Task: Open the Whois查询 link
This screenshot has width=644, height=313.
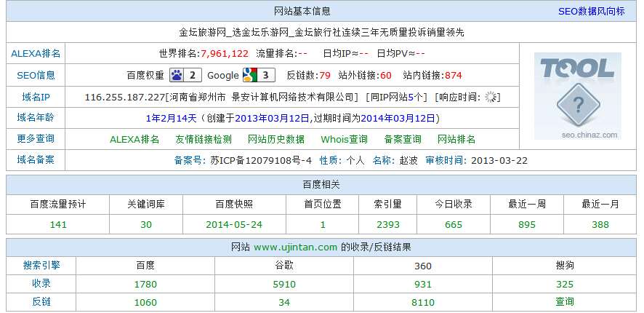Action: (345, 140)
